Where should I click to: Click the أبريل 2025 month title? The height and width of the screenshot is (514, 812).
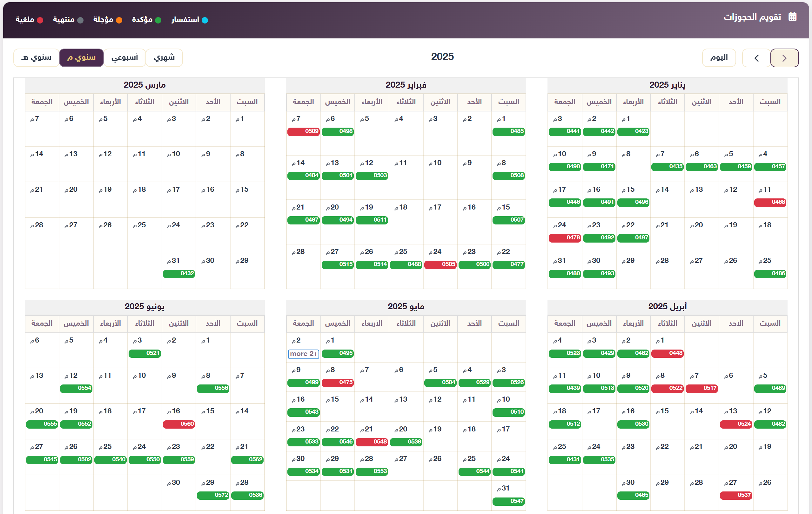point(667,306)
